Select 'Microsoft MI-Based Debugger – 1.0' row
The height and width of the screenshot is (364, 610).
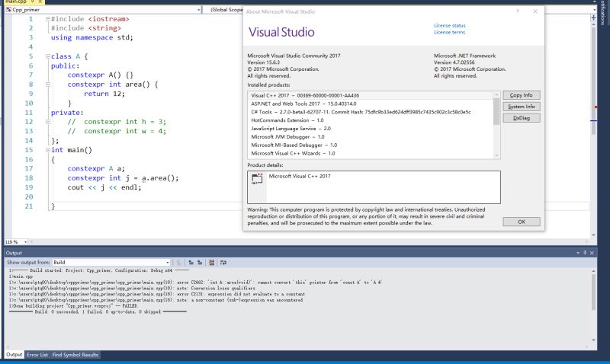click(x=371, y=145)
